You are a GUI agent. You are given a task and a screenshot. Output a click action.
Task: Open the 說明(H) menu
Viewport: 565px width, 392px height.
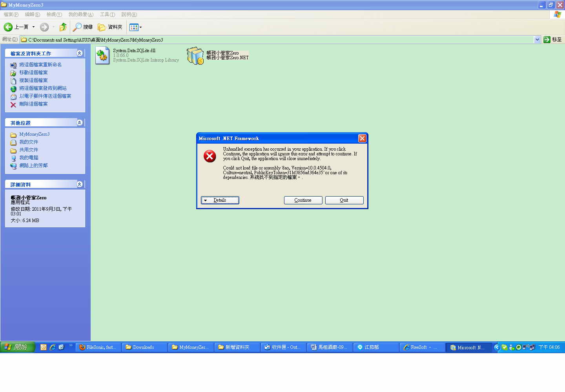129,15
